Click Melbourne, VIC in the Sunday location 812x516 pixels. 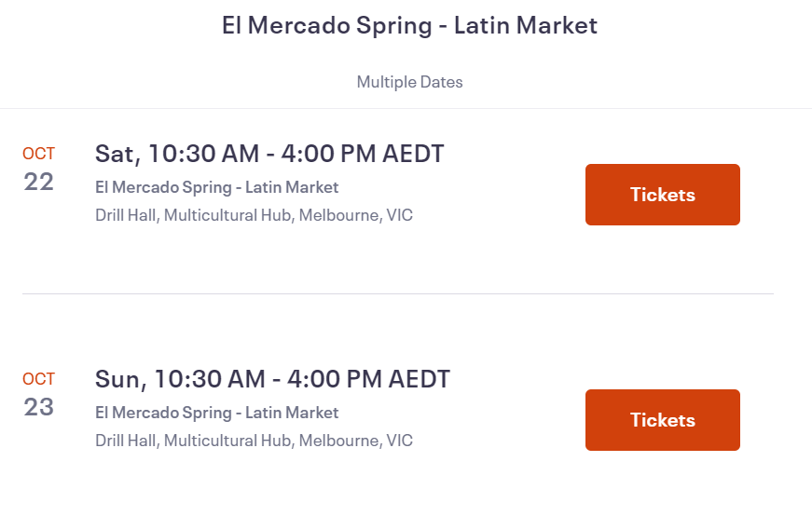coord(356,441)
